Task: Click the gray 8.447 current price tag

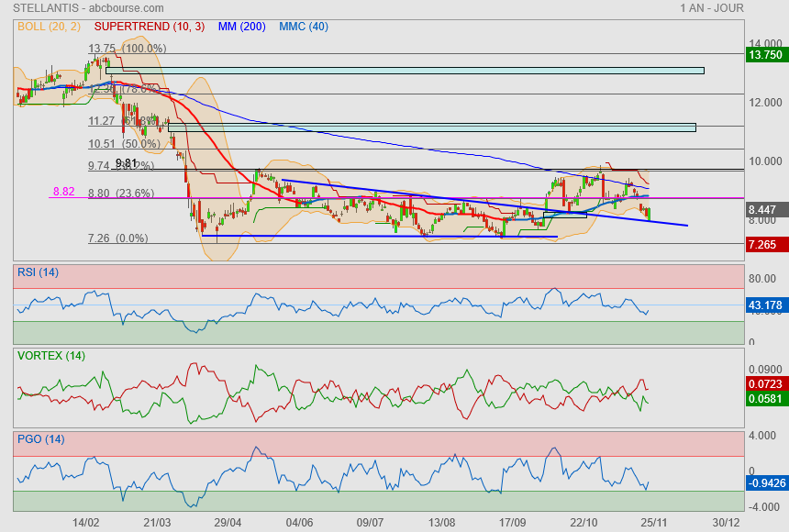Action: [x=764, y=210]
